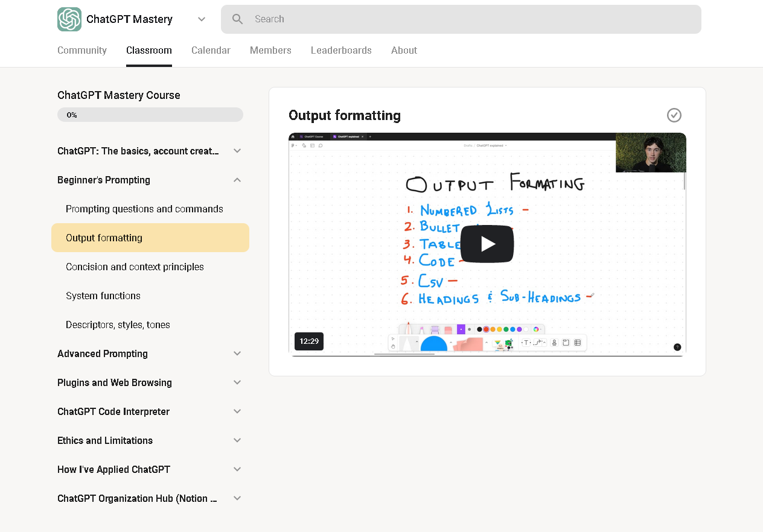Click the ChatGPT Mastery logo icon

(x=69, y=19)
